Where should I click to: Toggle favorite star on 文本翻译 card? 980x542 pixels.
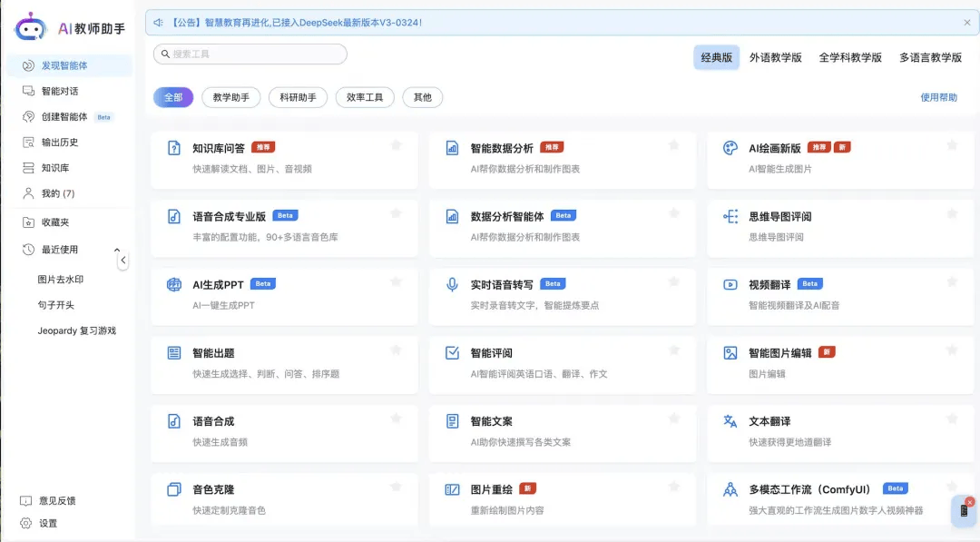point(952,418)
